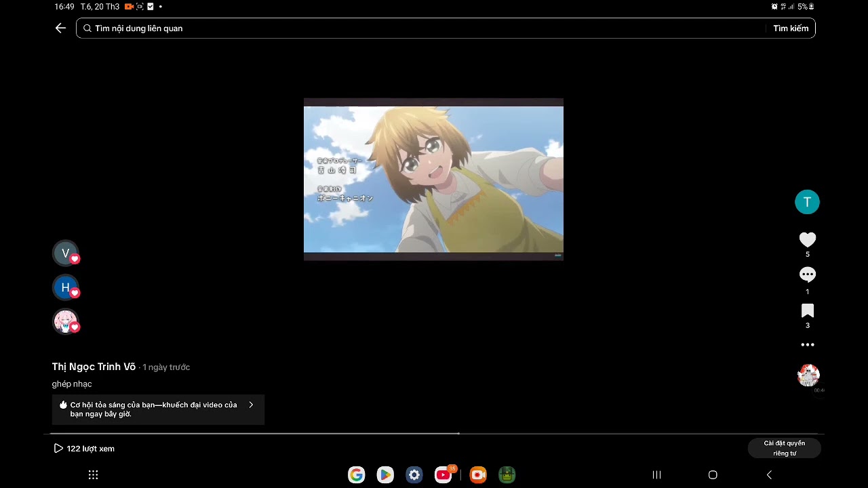Open the 'Thị Ngọc Trinh Võ' profile name
This screenshot has width=868, height=488.
click(x=94, y=367)
